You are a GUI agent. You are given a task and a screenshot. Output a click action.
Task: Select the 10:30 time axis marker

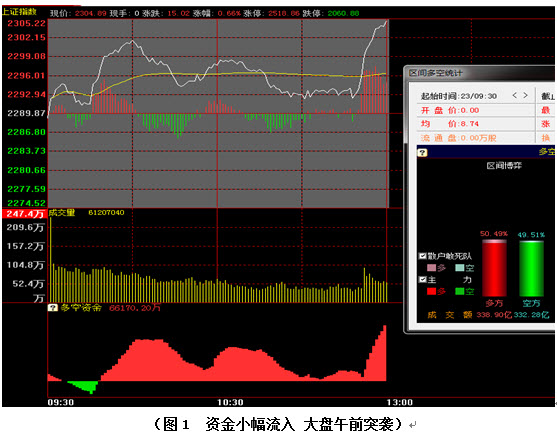[x=230, y=402]
